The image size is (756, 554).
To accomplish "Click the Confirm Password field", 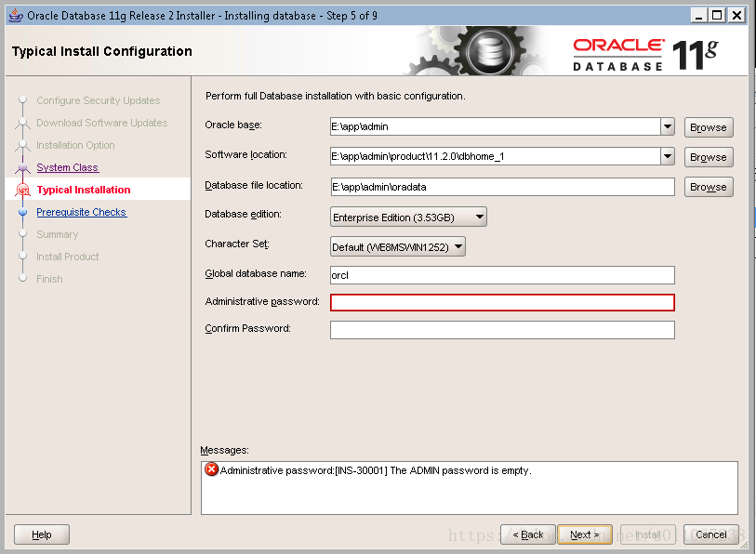I will [x=502, y=330].
